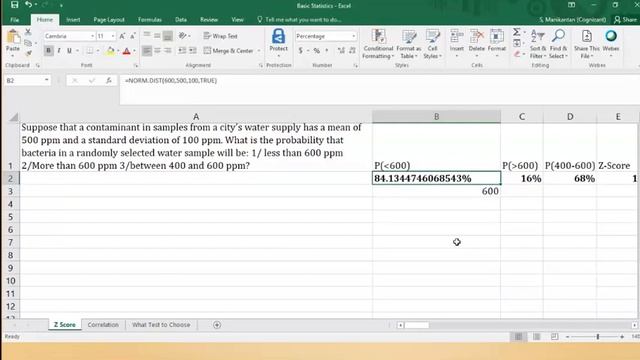Click the Fill Color paint bucket
The height and width of the screenshot is (360, 640).
click(x=110, y=51)
